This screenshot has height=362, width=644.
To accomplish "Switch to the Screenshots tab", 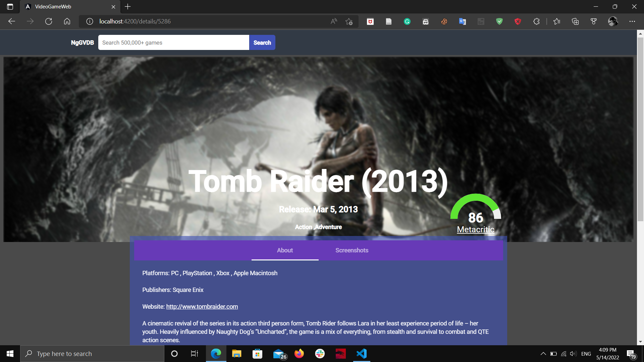I will click(352, 250).
